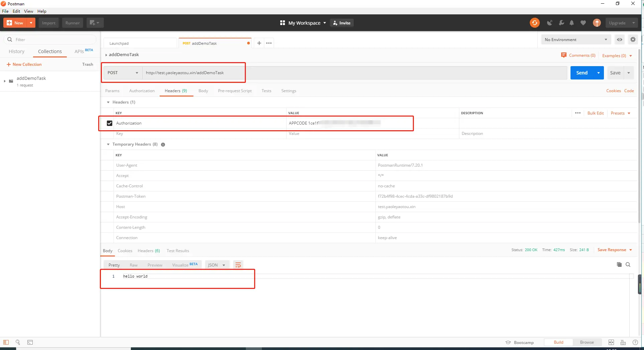
Task: Open manage environments gear icon
Action: (633, 39)
